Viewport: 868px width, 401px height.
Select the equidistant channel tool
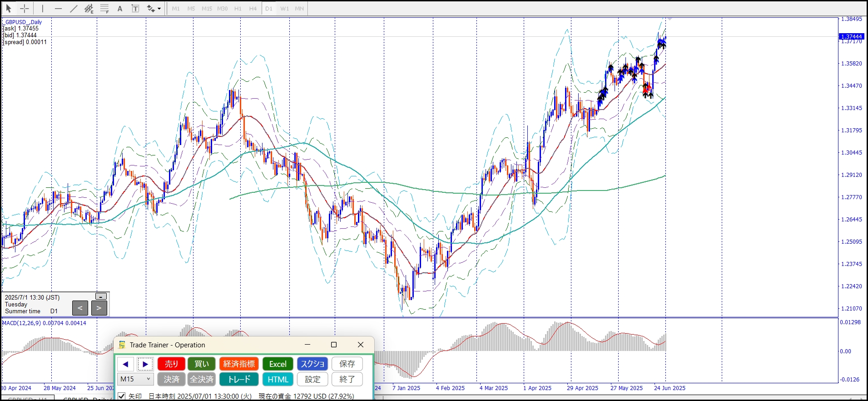coord(89,9)
